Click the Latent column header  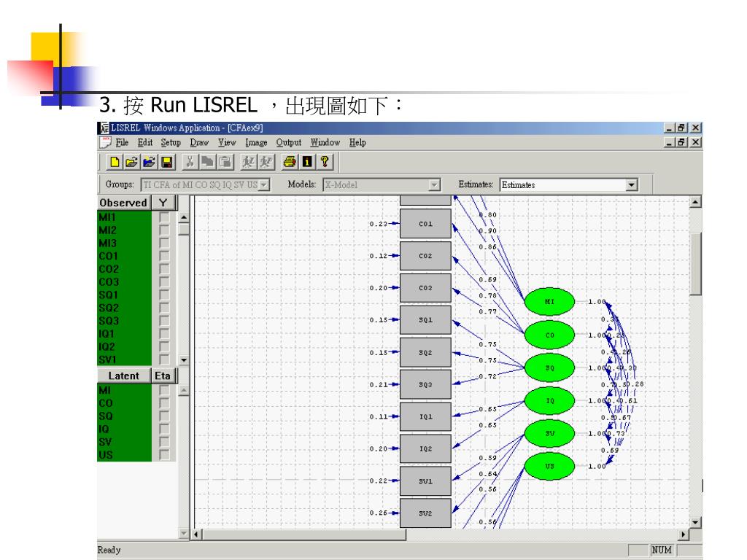[124, 376]
